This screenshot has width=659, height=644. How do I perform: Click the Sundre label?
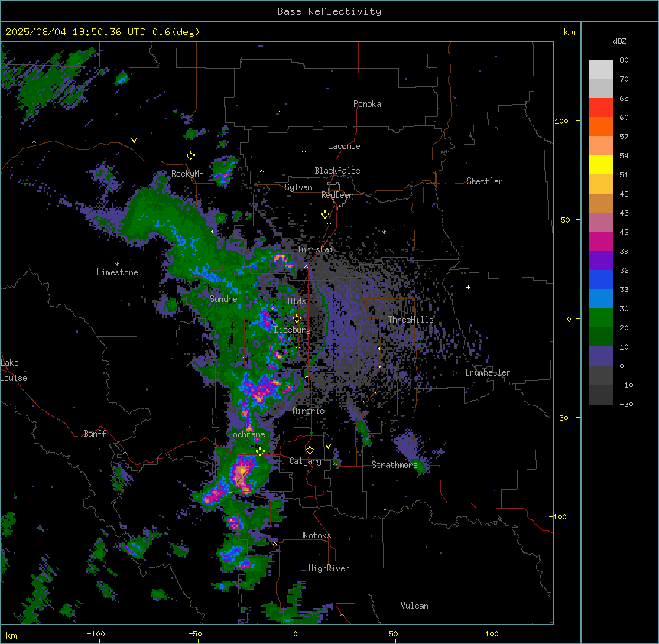click(223, 299)
